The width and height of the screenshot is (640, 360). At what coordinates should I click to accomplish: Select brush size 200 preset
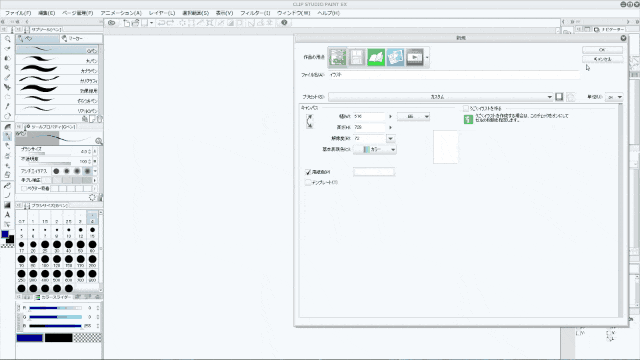(92, 260)
